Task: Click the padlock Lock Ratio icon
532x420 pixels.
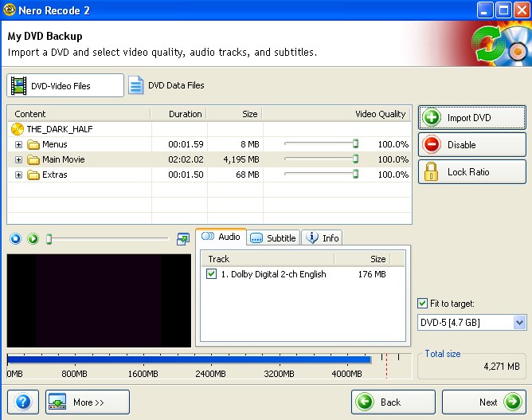Action: [431, 171]
